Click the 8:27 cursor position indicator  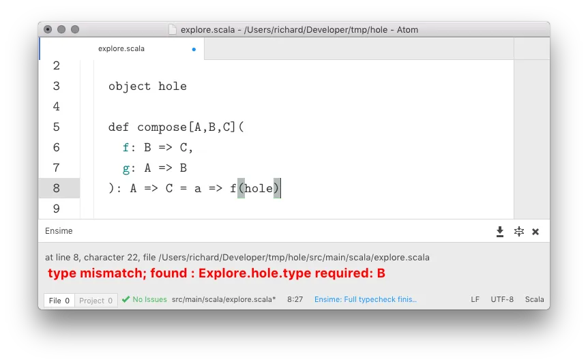(295, 299)
